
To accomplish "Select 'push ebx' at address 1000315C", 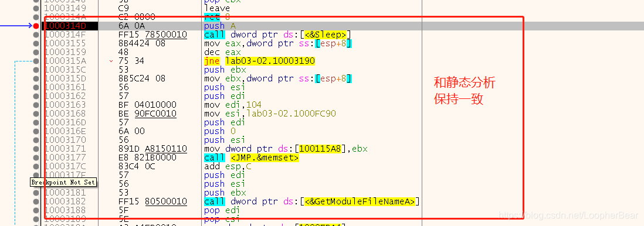I will pyautogui.click(x=225, y=70).
